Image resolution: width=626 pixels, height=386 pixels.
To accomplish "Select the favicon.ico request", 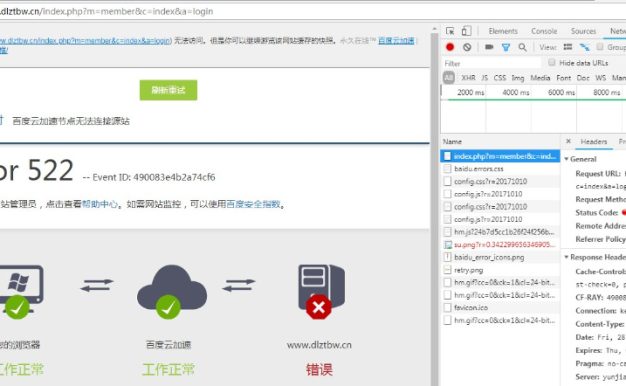I will tap(500, 307).
